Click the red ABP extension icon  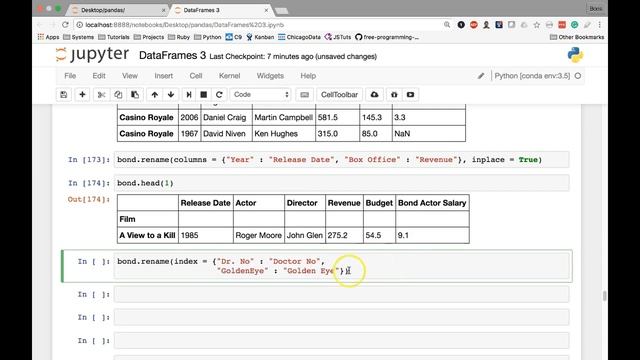[x=473, y=25]
